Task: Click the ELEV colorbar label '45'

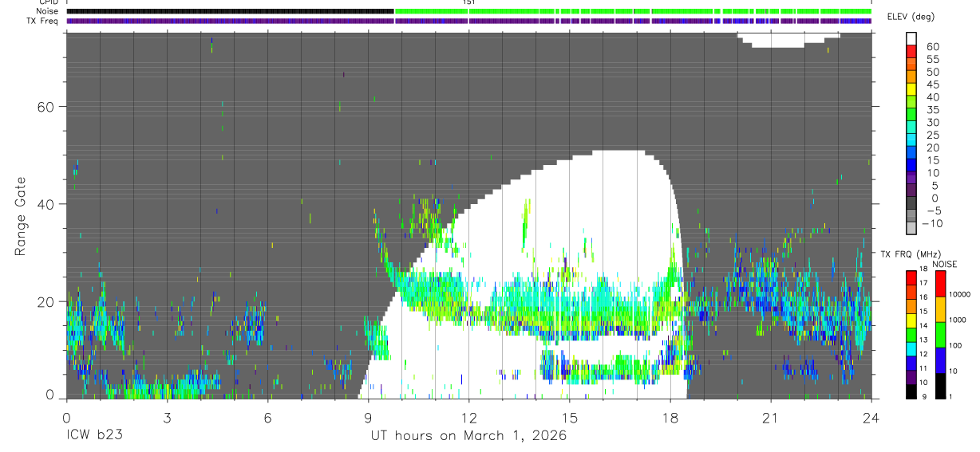Action: click(x=932, y=85)
